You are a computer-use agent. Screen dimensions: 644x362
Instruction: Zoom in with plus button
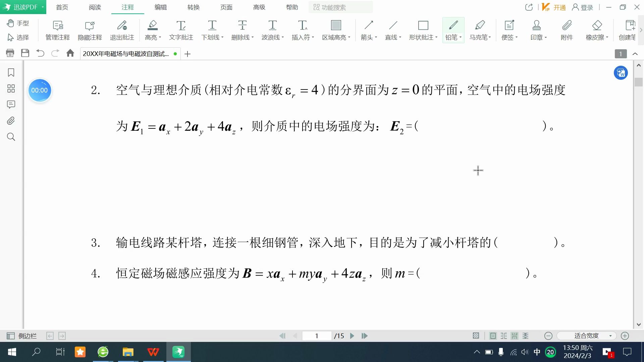click(625, 336)
